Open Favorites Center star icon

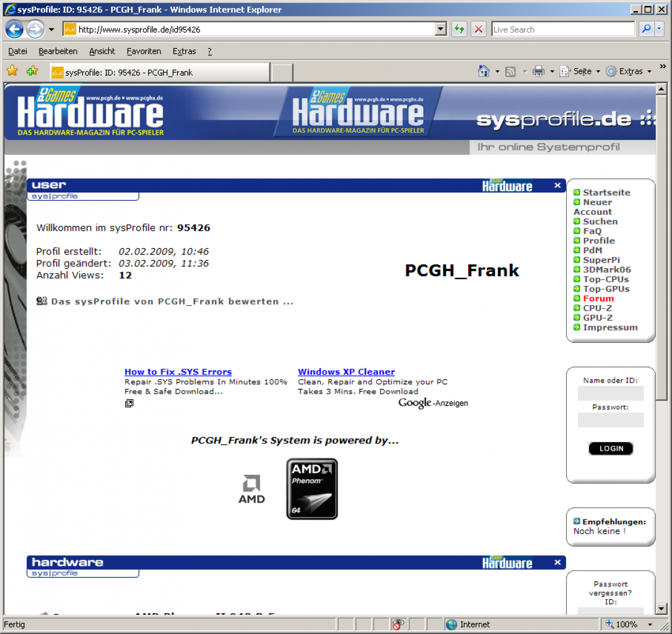tap(12, 71)
